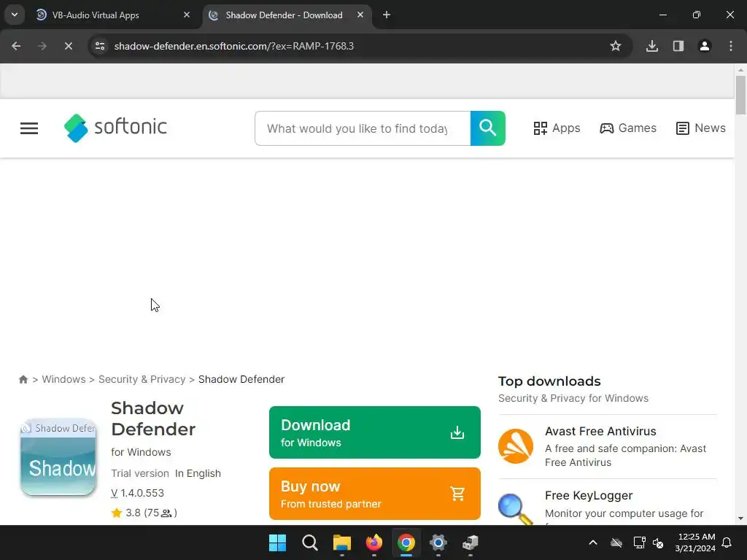Switch to the VB-Audio Virtual Apps tab

[113, 15]
